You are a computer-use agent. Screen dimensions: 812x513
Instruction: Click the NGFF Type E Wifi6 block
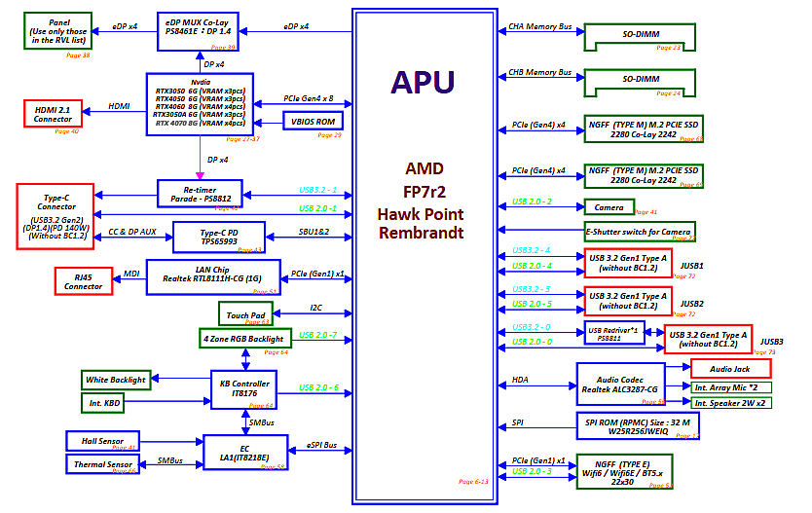(x=624, y=471)
